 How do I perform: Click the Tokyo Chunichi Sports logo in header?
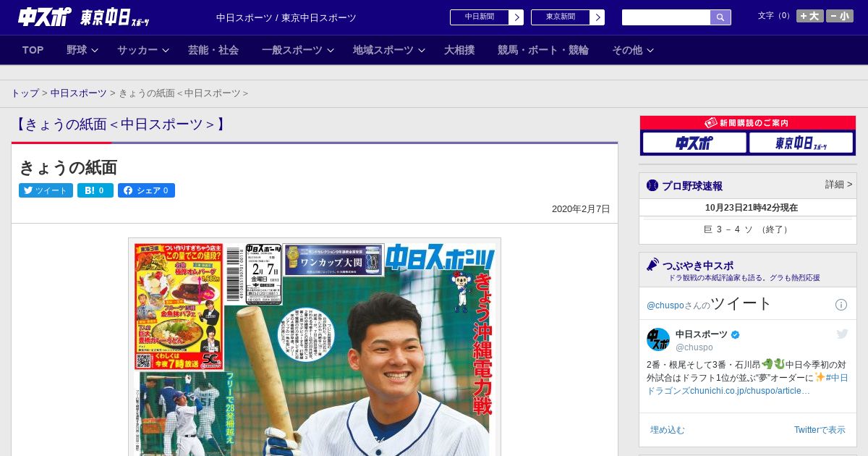(x=115, y=17)
